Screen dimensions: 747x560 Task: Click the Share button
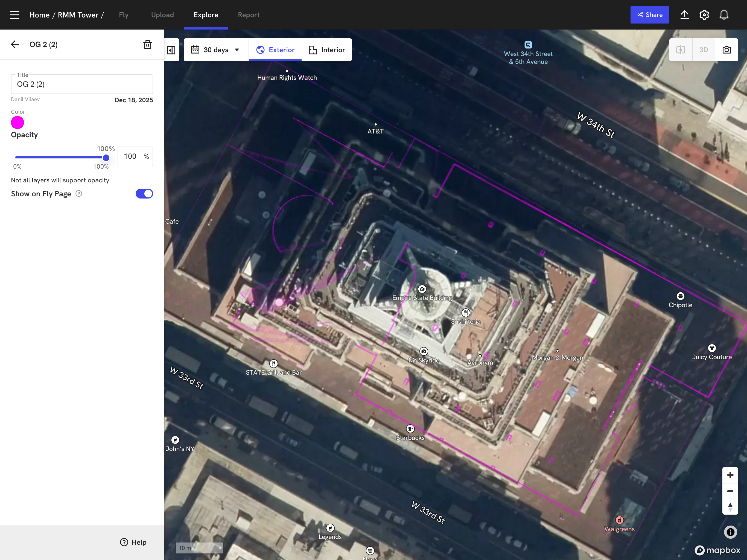(649, 14)
